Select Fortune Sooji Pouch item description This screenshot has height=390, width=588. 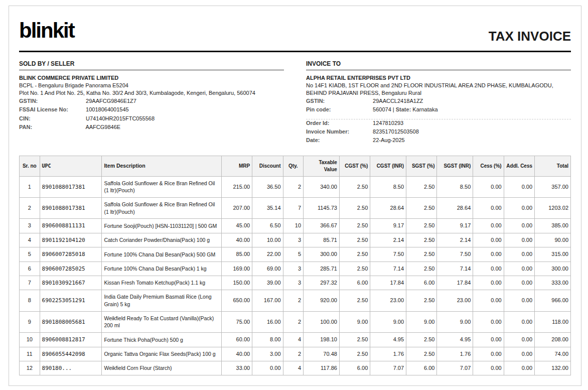click(160, 226)
